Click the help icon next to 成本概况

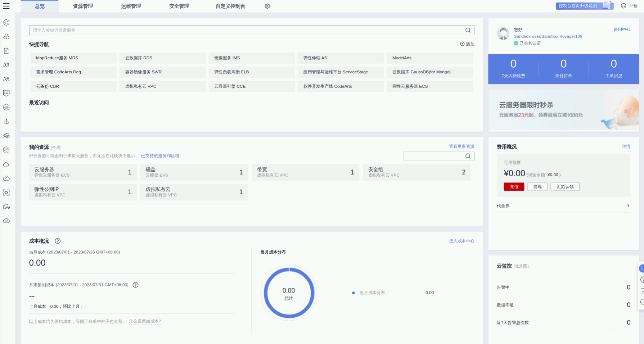point(58,241)
